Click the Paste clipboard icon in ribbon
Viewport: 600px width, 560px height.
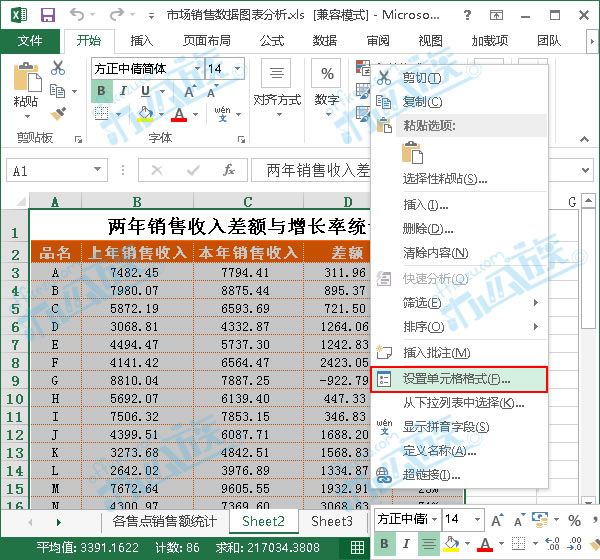(x=27, y=78)
